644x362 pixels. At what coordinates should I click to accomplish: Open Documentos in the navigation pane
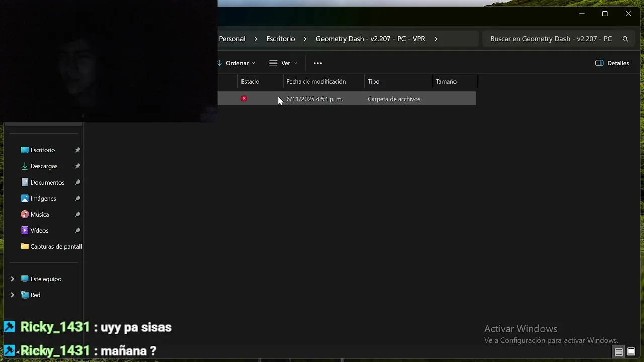coord(47,182)
